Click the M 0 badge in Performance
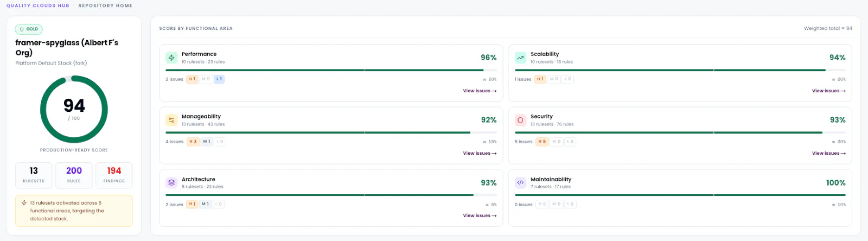Screen dimensions: 868x241 pos(206,79)
